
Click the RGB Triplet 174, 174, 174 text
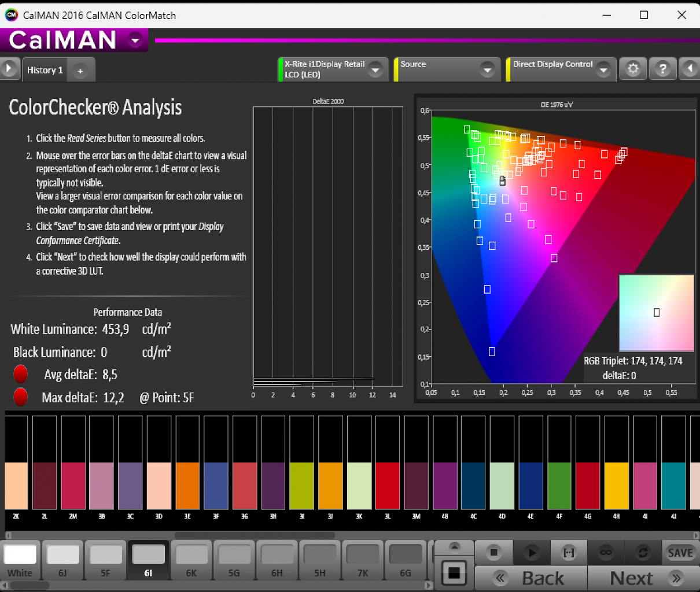[x=633, y=361]
